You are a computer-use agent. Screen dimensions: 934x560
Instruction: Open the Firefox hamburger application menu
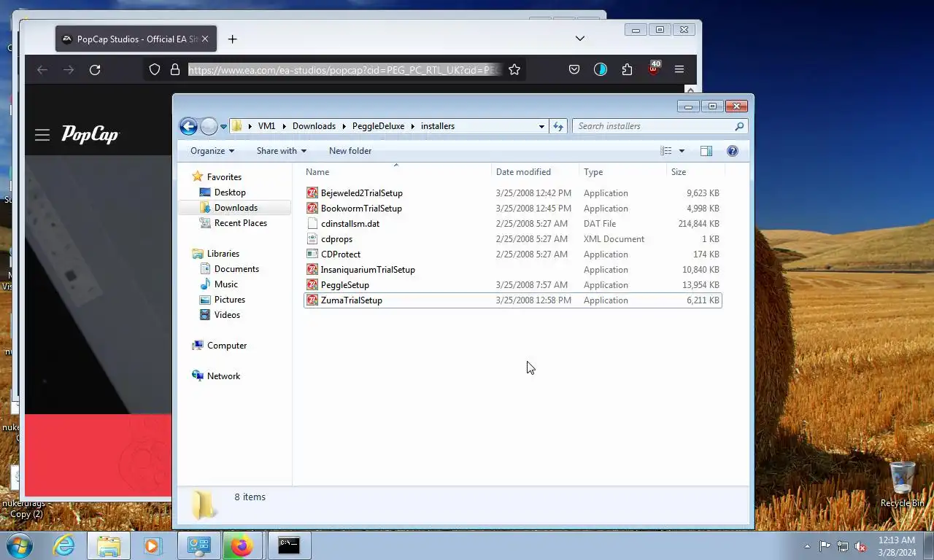click(679, 70)
